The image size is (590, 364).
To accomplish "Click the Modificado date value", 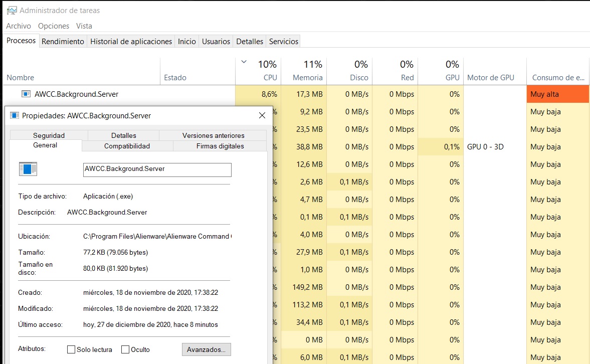I will pos(150,309).
